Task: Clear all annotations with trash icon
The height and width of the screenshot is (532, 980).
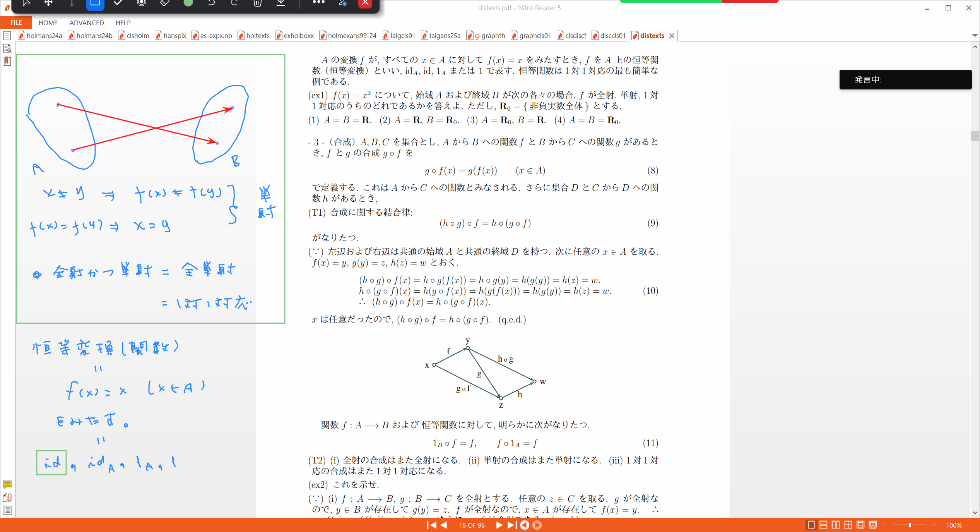Action: 258,3
